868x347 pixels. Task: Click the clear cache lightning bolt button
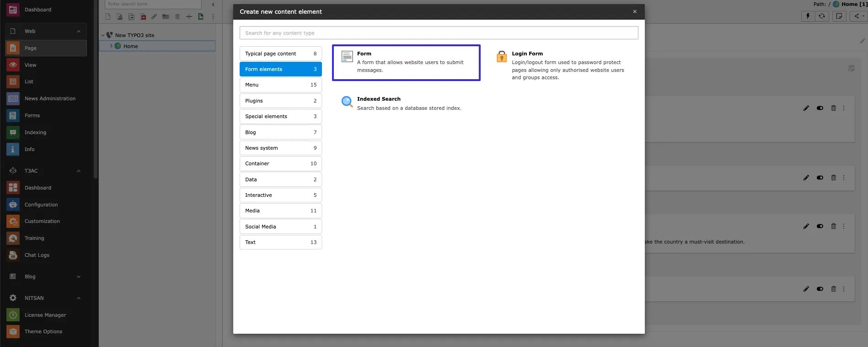point(808,16)
